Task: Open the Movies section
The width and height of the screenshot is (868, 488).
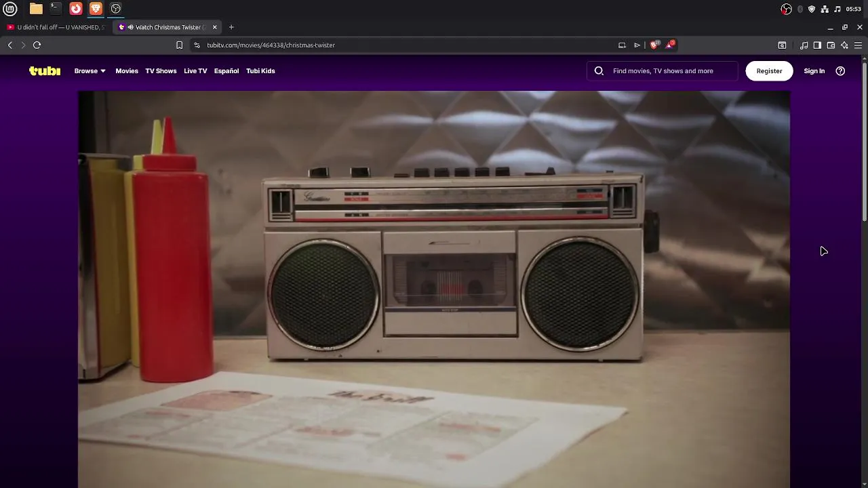Action: pyautogui.click(x=127, y=70)
